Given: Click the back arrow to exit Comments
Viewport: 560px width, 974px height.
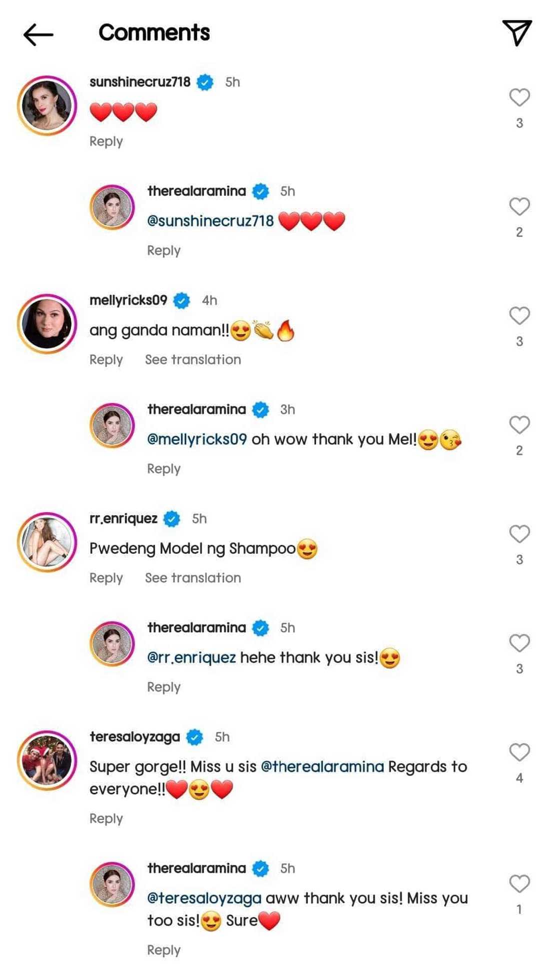Looking at the screenshot, I should (37, 33).
